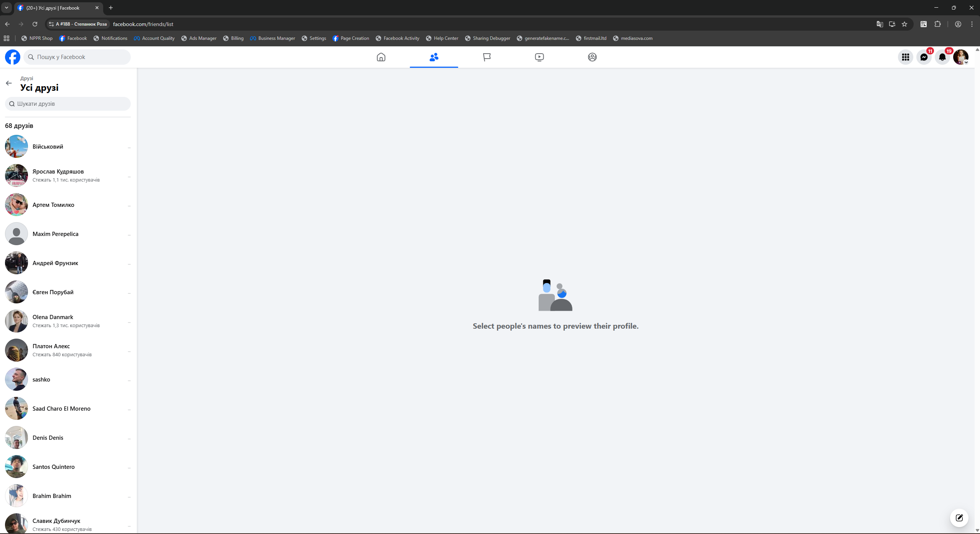Click the Friends tab icon
The width and height of the screenshot is (980, 534).
click(x=434, y=57)
